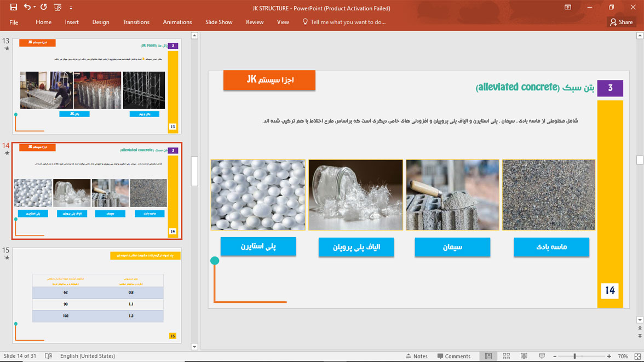The width and height of the screenshot is (644, 362).
Task: Start slide show from beginning icon
Action: pyautogui.click(x=58, y=7)
